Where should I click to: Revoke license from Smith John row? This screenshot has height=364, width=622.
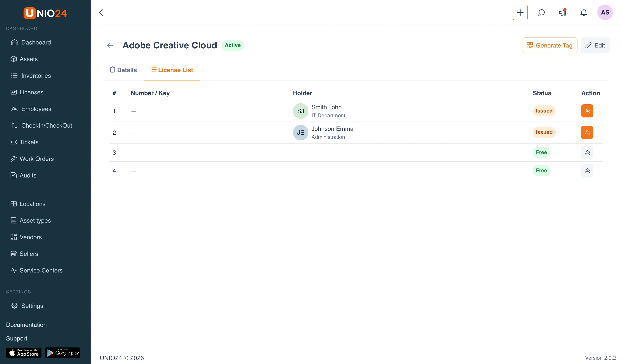587,111
